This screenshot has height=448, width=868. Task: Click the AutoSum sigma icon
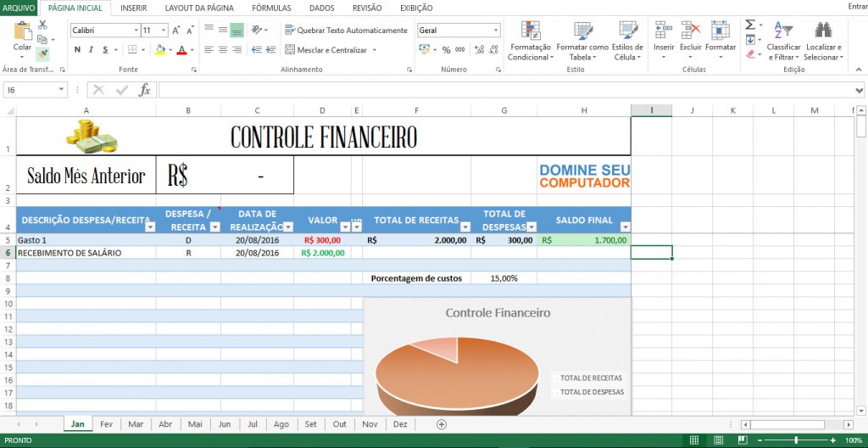point(750,25)
